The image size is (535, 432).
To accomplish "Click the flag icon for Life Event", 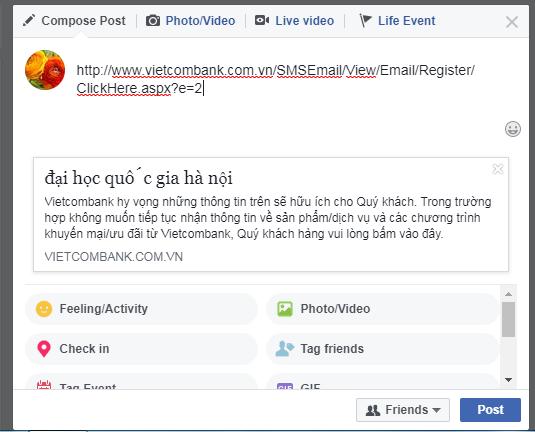I will pos(365,21).
